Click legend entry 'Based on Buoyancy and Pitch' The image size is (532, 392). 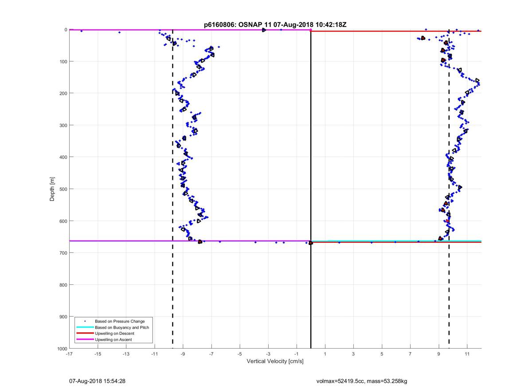(122, 327)
